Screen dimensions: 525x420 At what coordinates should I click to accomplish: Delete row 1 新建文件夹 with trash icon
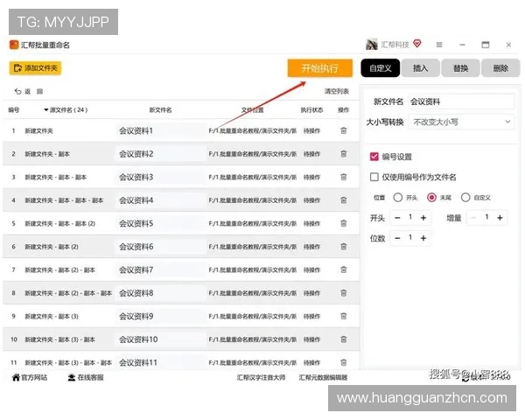click(344, 130)
